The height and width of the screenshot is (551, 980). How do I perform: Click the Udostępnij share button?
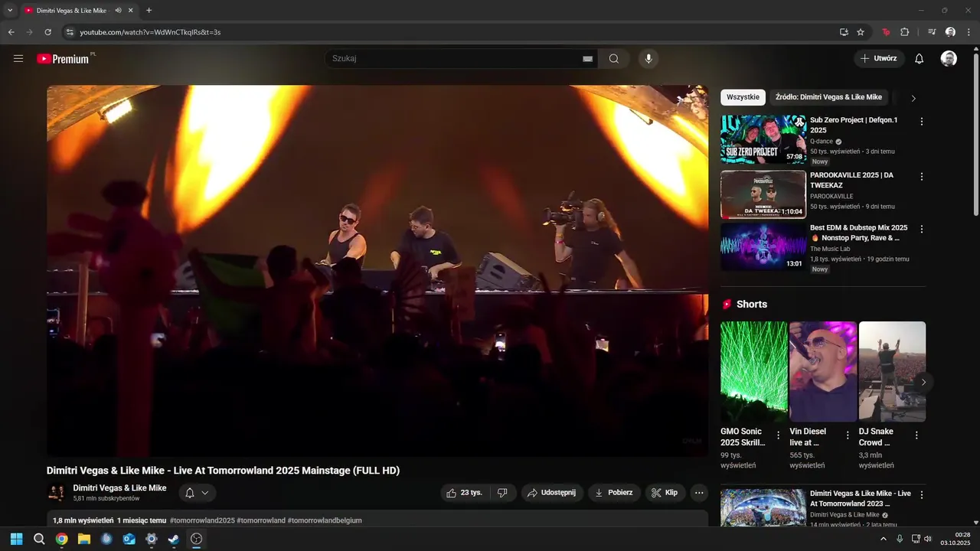(552, 493)
